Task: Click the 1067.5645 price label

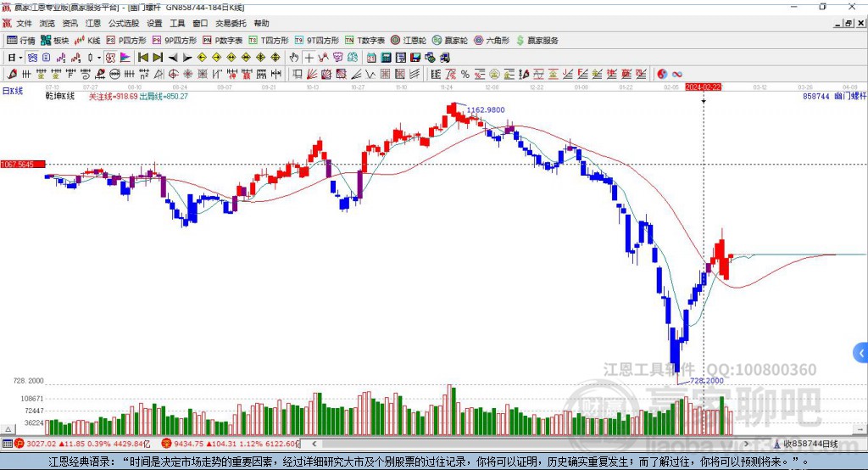Action: [x=23, y=164]
